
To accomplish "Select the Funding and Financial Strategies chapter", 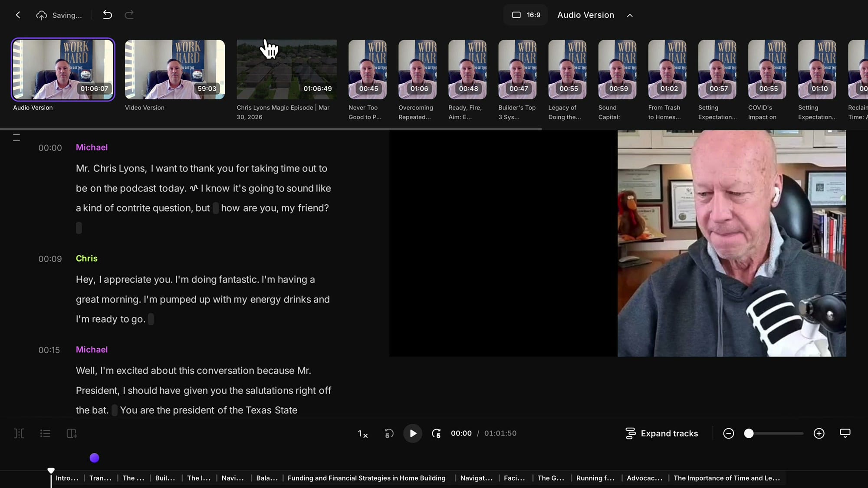I will (367, 478).
